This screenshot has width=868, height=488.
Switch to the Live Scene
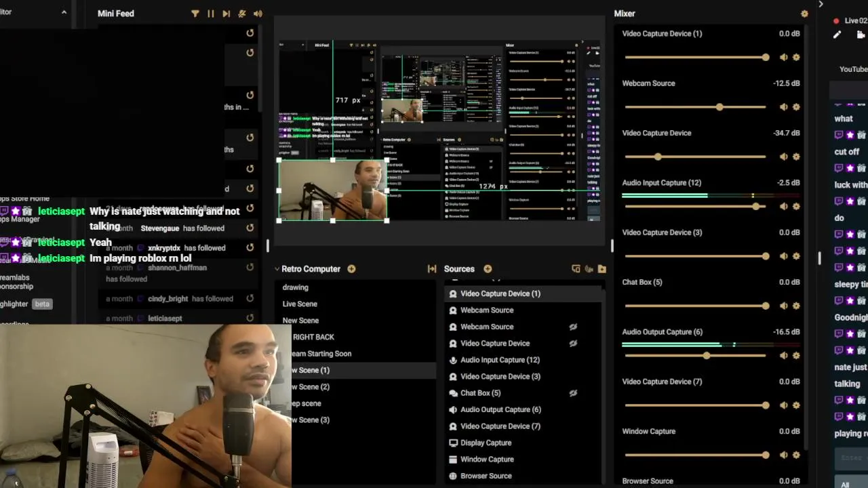coord(300,304)
